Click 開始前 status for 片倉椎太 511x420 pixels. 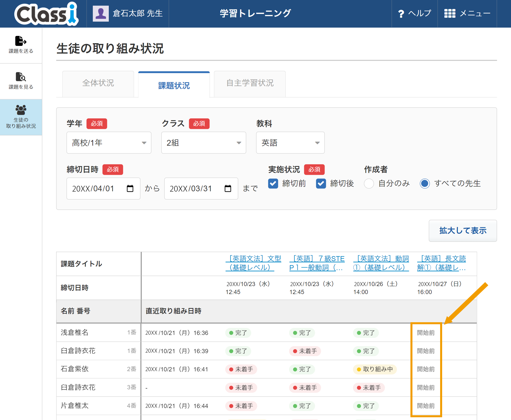(426, 406)
